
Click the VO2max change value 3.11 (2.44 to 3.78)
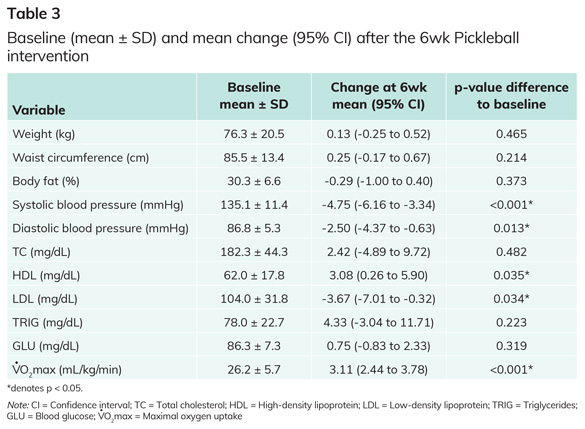pos(379,370)
